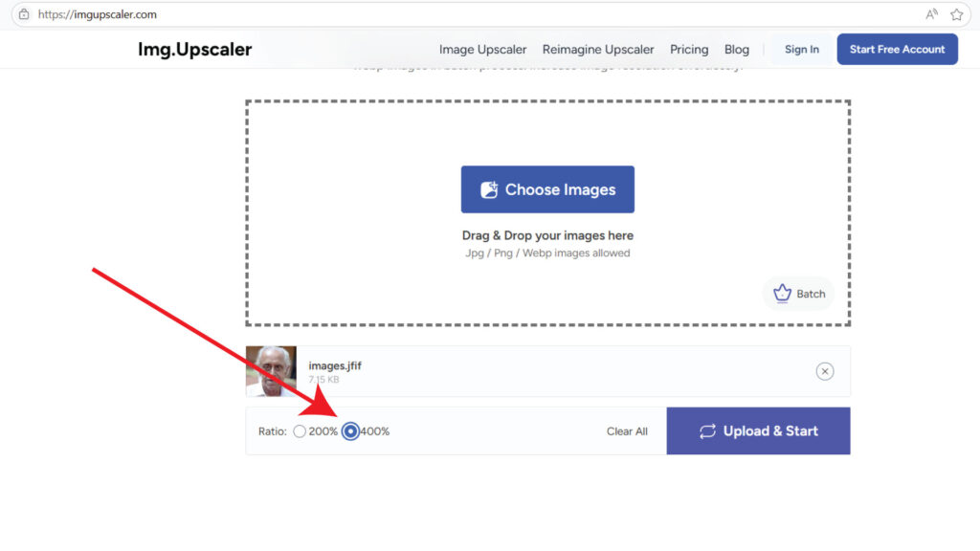980x551 pixels.
Task: Click the Img.Upscaler logo
Action: point(195,50)
